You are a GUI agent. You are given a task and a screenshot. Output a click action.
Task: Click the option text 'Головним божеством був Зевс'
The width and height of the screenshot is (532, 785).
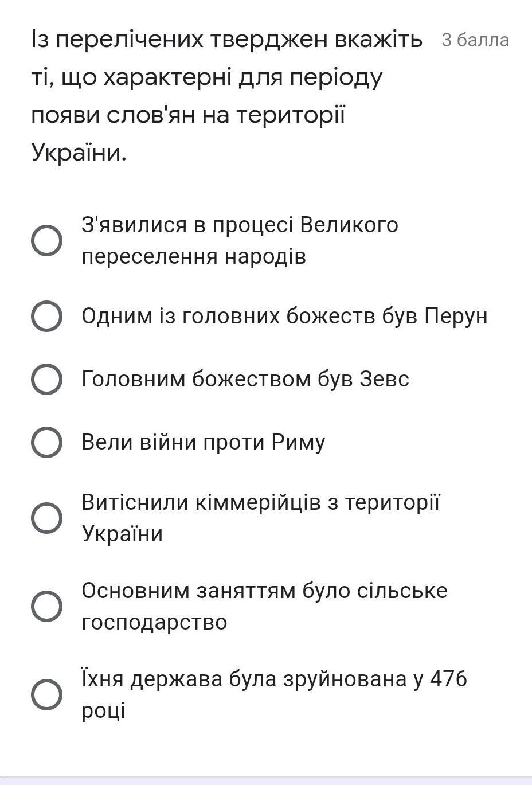tap(245, 379)
